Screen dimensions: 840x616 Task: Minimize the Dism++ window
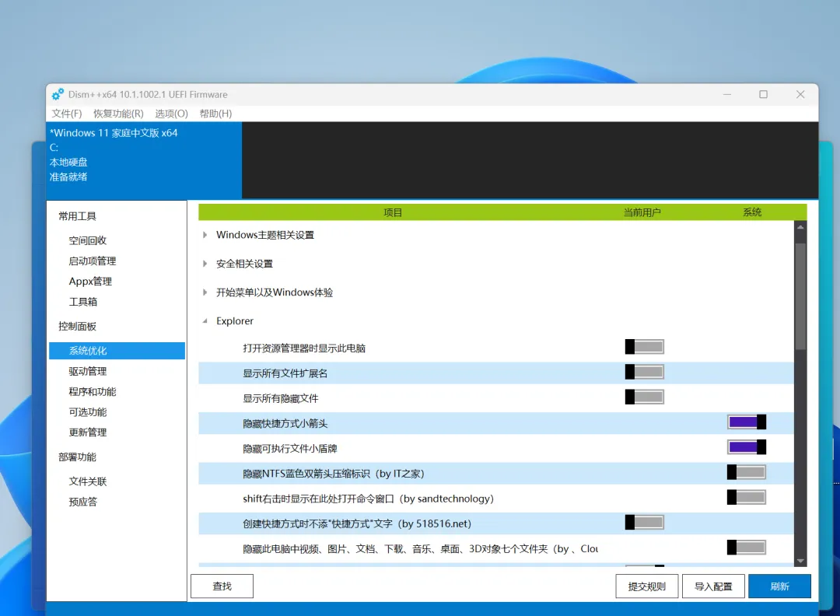tap(727, 94)
